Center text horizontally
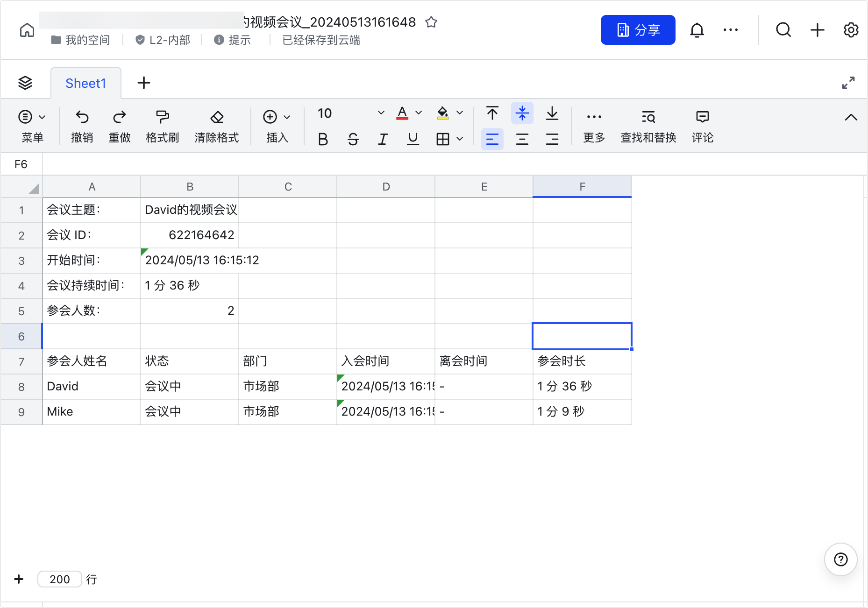Screen dimensions: 868x608 pyautogui.click(x=522, y=139)
